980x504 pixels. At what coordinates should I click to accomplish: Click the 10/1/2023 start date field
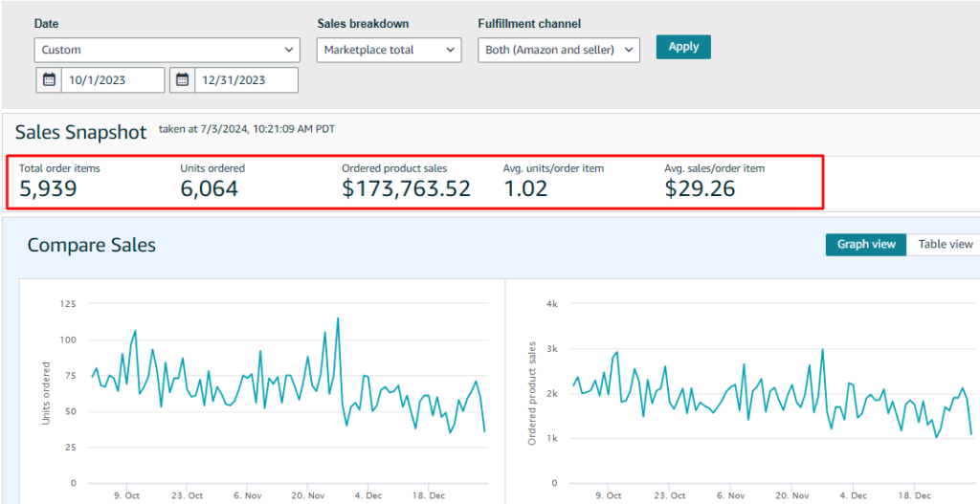tap(113, 80)
